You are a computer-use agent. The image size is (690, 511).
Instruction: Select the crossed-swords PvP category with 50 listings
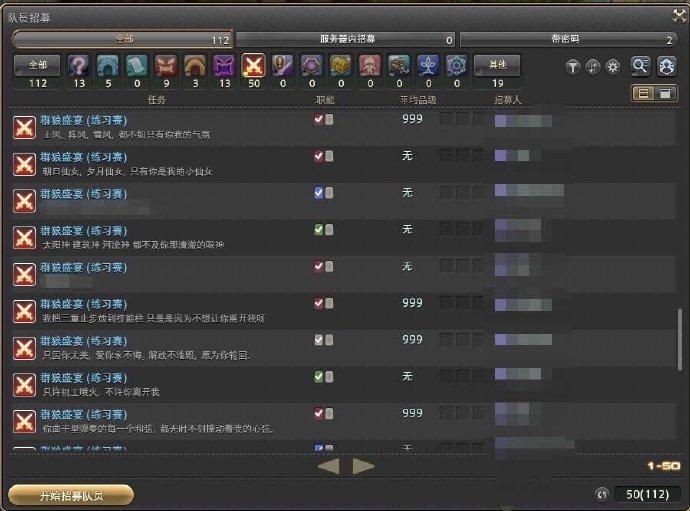point(253,65)
